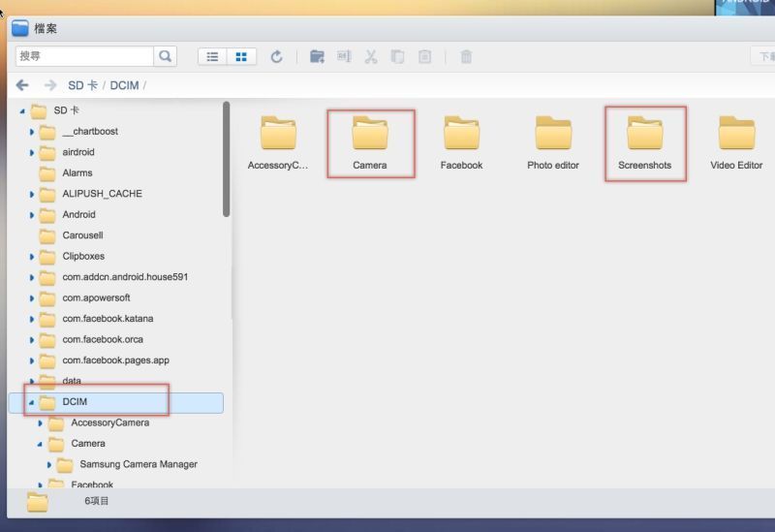Expand the Android tree node
The image size is (775, 532).
[32, 215]
